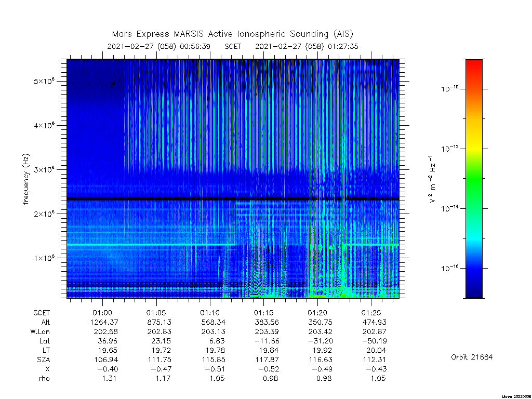532x399 pixels.
Task: Click the '01:25' time axis label
Action: tap(371, 313)
